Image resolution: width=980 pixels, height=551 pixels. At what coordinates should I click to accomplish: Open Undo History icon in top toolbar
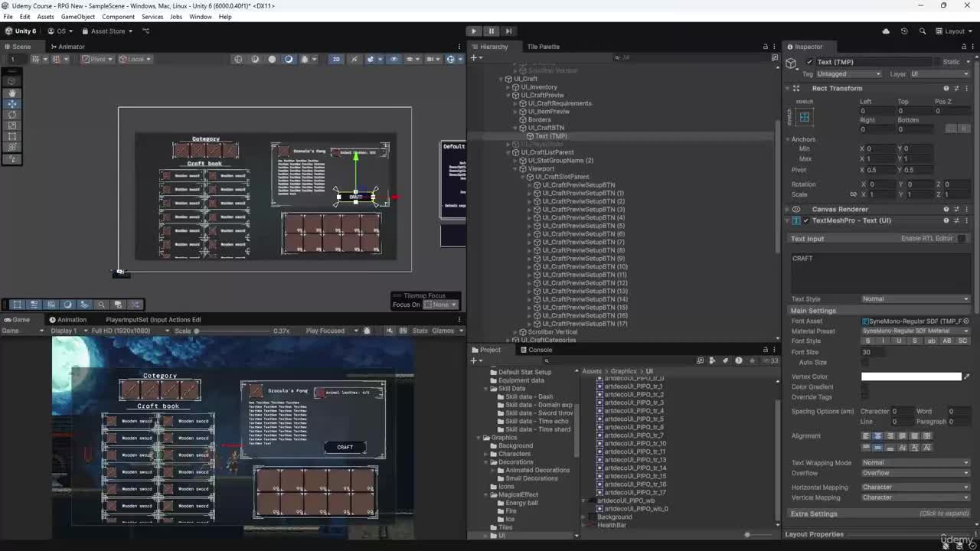(904, 31)
